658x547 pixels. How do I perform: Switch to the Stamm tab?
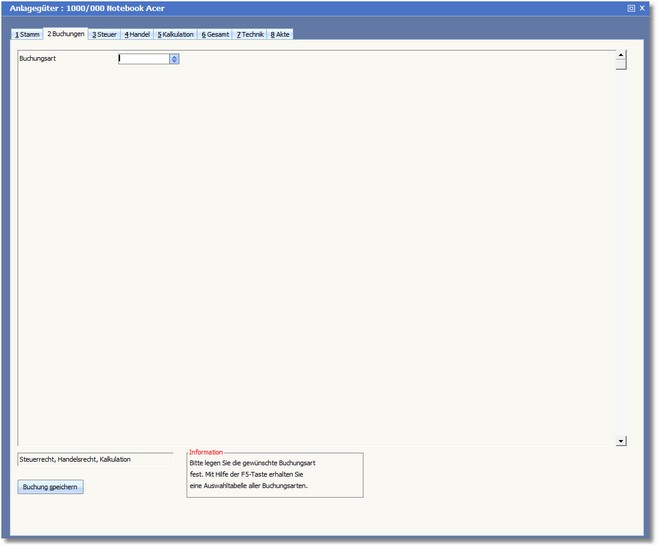pos(28,34)
